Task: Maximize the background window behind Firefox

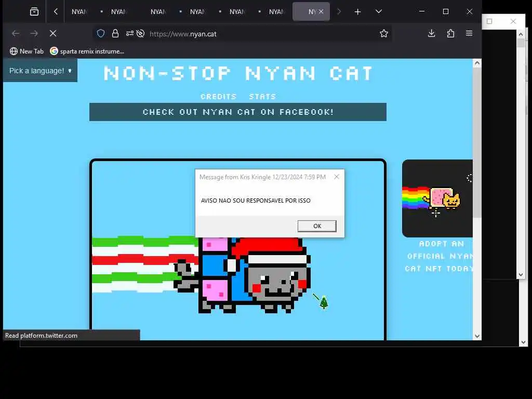Action: click(x=489, y=21)
